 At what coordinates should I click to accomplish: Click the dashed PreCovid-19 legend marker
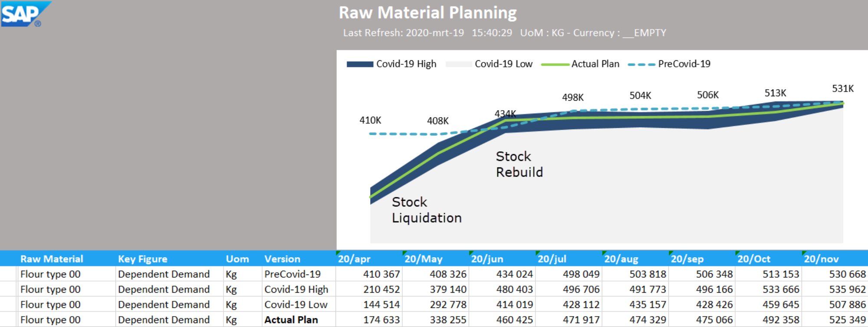(641, 64)
